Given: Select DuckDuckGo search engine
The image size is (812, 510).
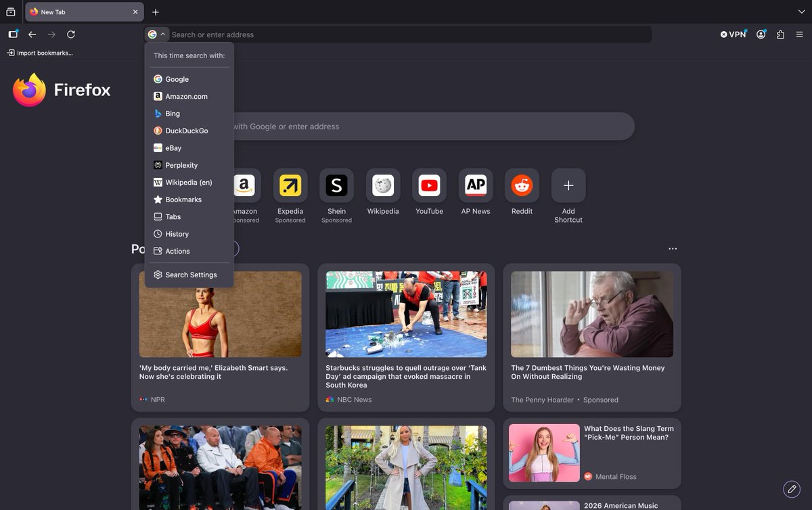Looking at the screenshot, I should 189,131.
